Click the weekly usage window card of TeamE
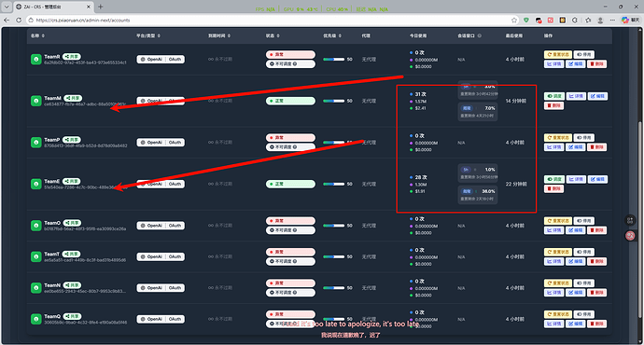644x345 pixels. click(478, 195)
